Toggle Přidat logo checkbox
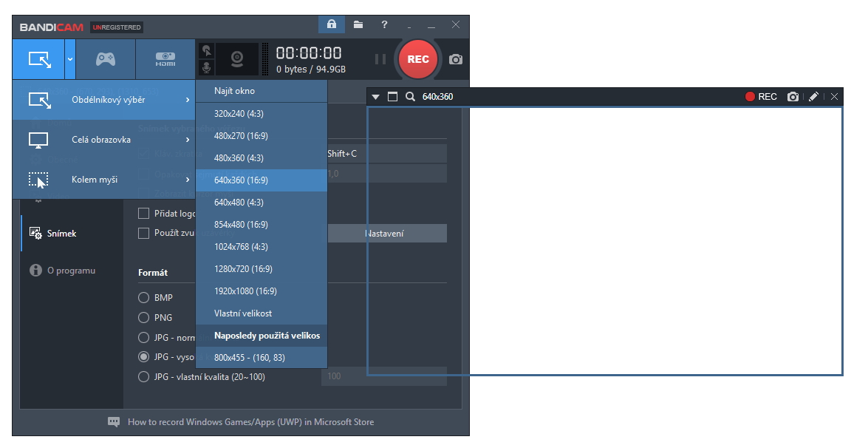The width and height of the screenshot is (868, 448). [x=143, y=213]
